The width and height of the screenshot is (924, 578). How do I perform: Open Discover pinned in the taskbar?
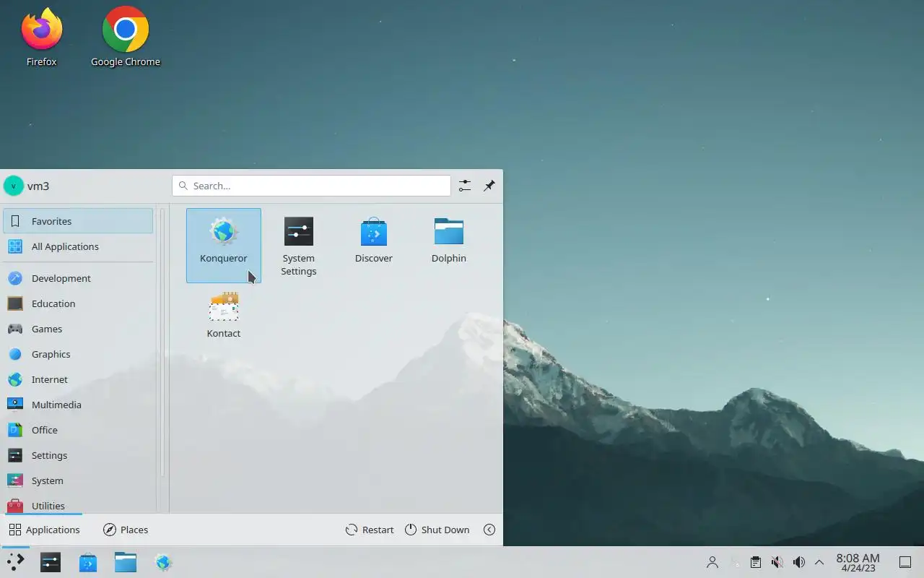click(x=88, y=562)
